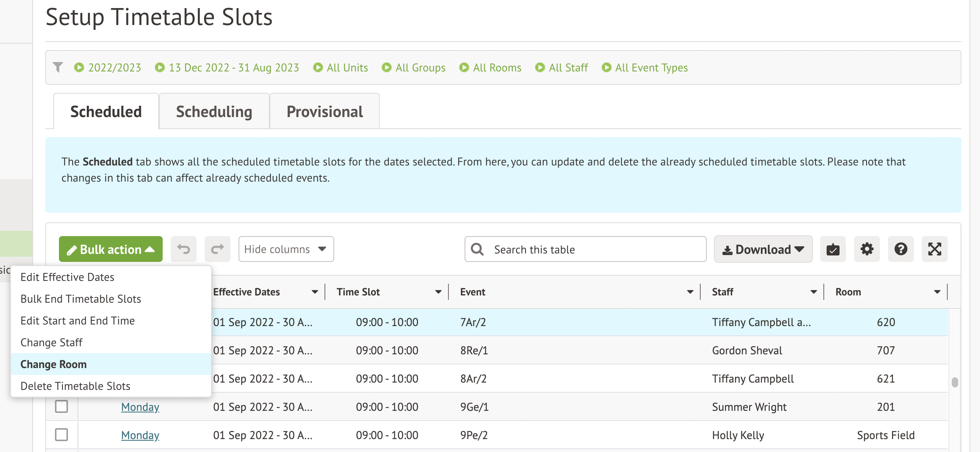Tick the checkbox for the 9Pe/2 row
This screenshot has width=980, height=452.
[61, 435]
